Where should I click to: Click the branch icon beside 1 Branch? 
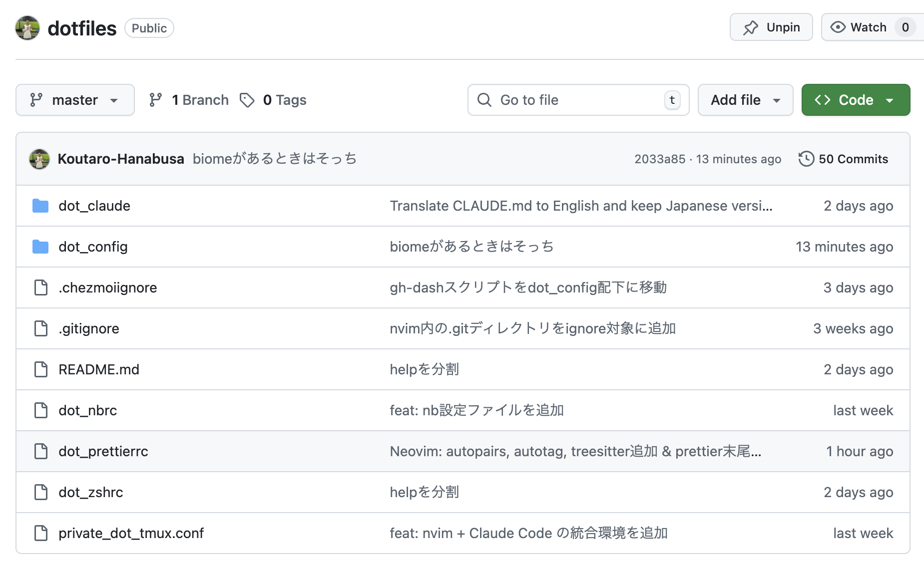(155, 100)
